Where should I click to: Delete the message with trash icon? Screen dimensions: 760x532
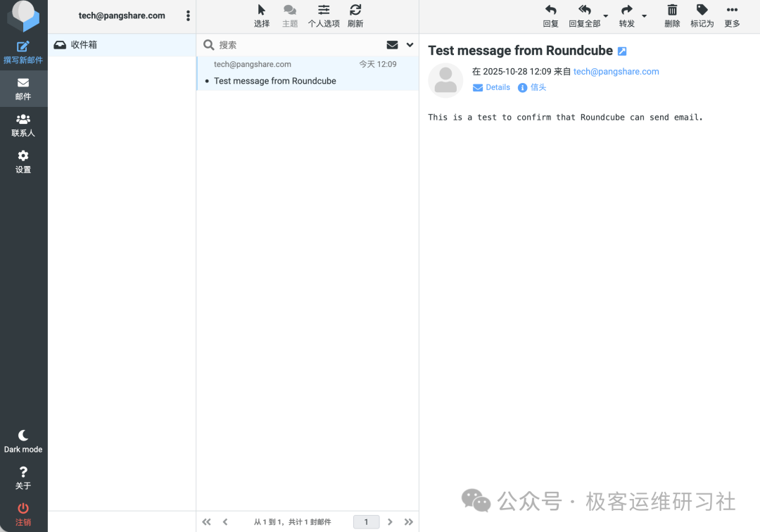[x=672, y=10]
